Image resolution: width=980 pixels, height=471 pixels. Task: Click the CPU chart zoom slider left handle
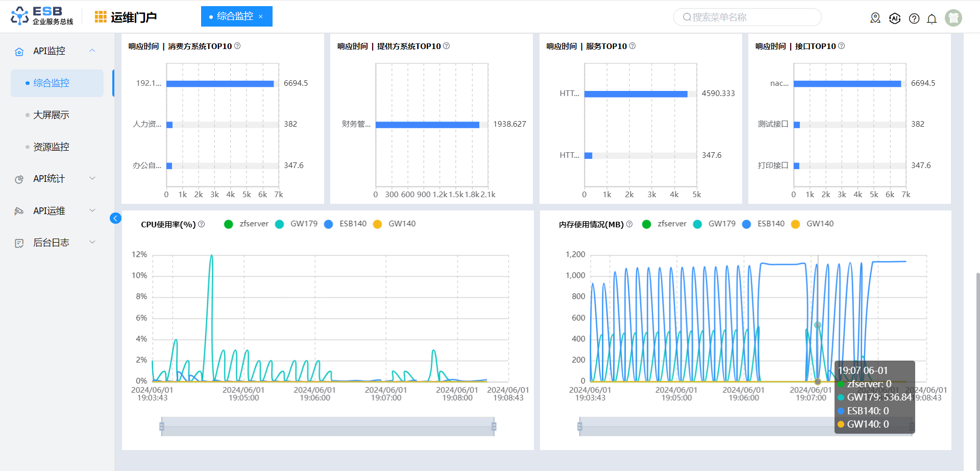162,427
